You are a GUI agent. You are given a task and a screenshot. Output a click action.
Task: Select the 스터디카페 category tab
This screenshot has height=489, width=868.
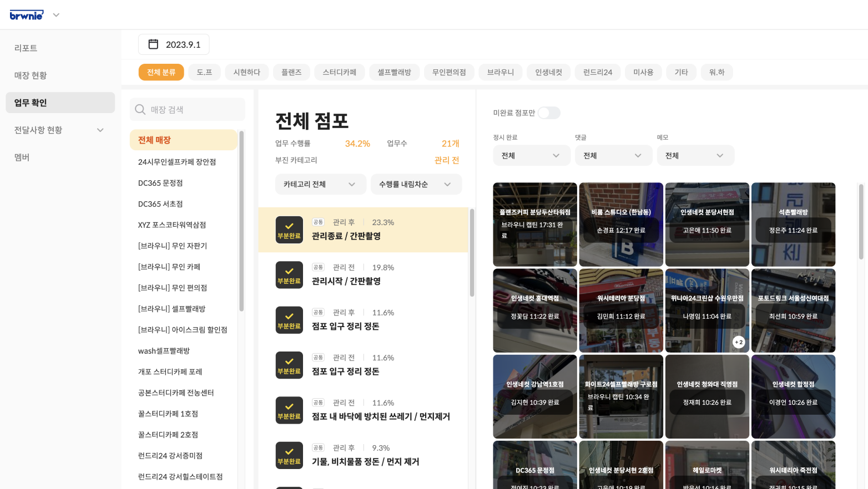(340, 72)
